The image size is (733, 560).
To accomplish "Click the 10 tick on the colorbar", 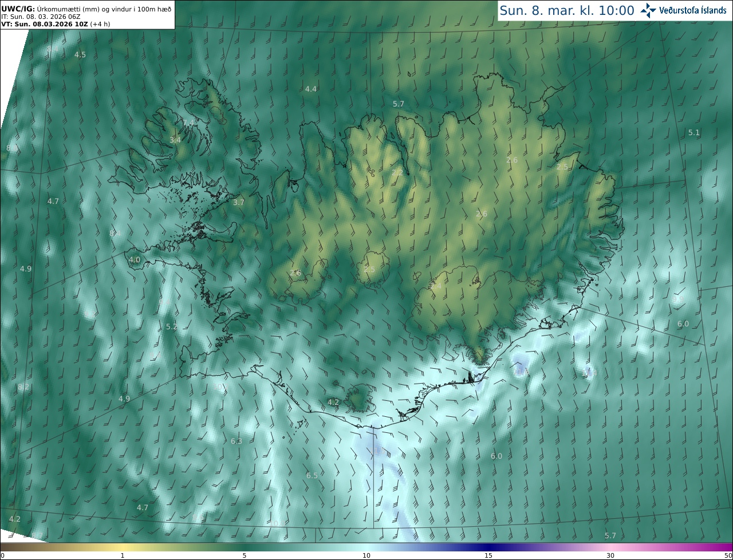I will tap(366, 555).
